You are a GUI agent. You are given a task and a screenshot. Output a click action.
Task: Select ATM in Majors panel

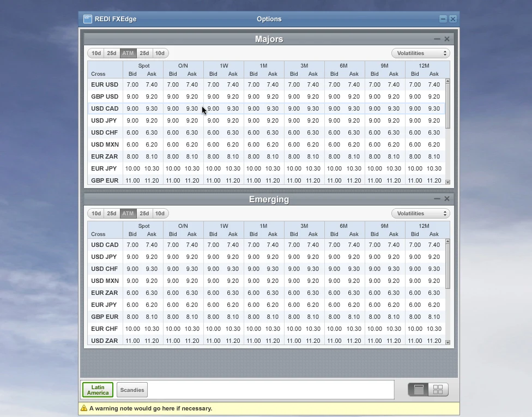coord(128,53)
